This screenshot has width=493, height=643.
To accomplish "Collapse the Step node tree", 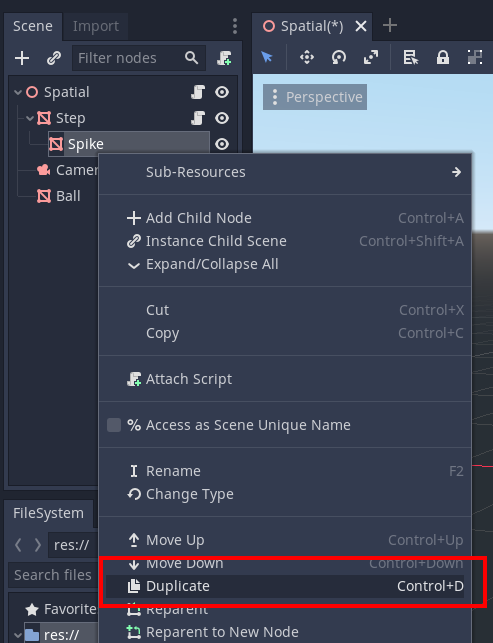I will pyautogui.click(x=30, y=118).
